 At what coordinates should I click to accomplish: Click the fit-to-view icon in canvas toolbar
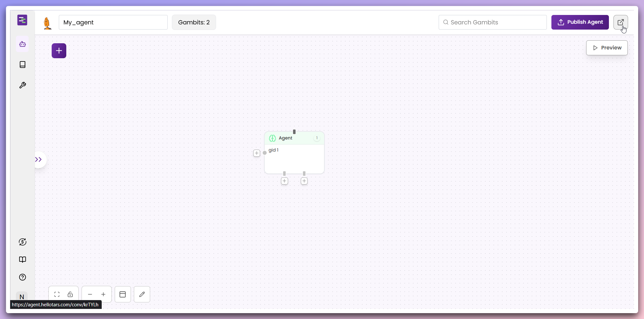pyautogui.click(x=57, y=294)
